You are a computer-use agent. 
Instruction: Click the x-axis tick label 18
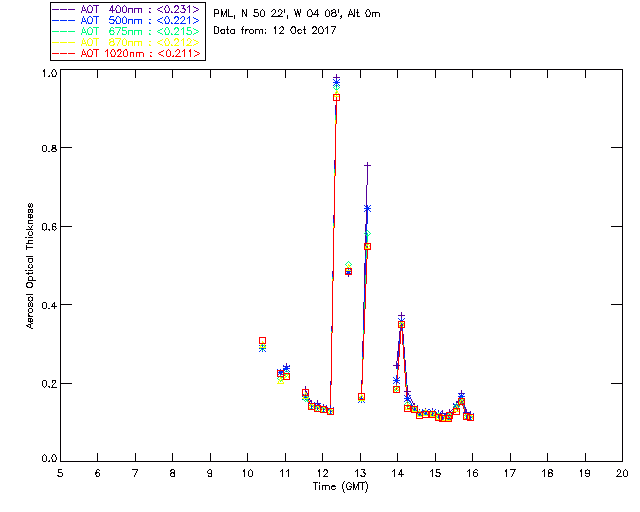pyautogui.click(x=547, y=473)
